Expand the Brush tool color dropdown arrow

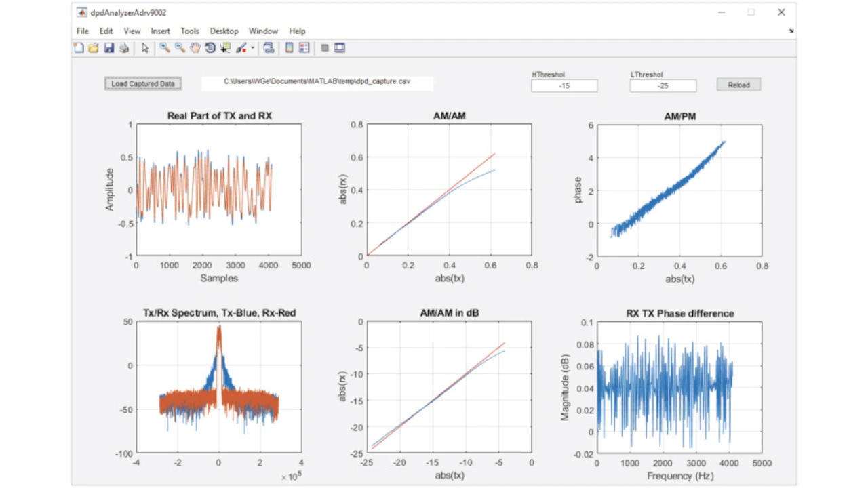click(x=253, y=48)
